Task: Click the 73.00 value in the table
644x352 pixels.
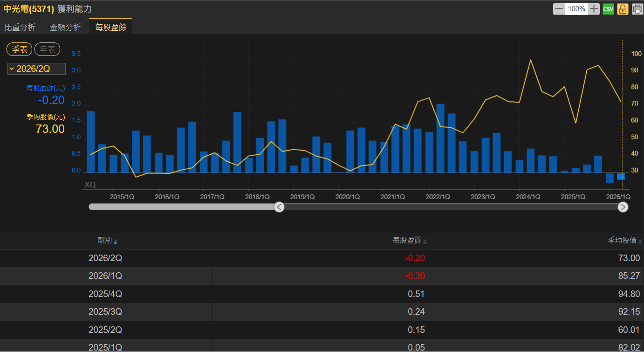Action: (x=629, y=258)
